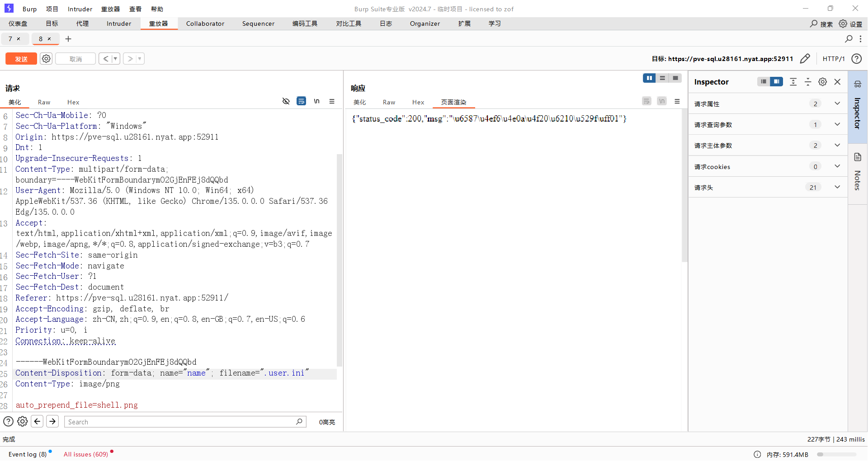This screenshot has width=868, height=461.
Task: Switch response view to Hex
Action: tap(418, 102)
